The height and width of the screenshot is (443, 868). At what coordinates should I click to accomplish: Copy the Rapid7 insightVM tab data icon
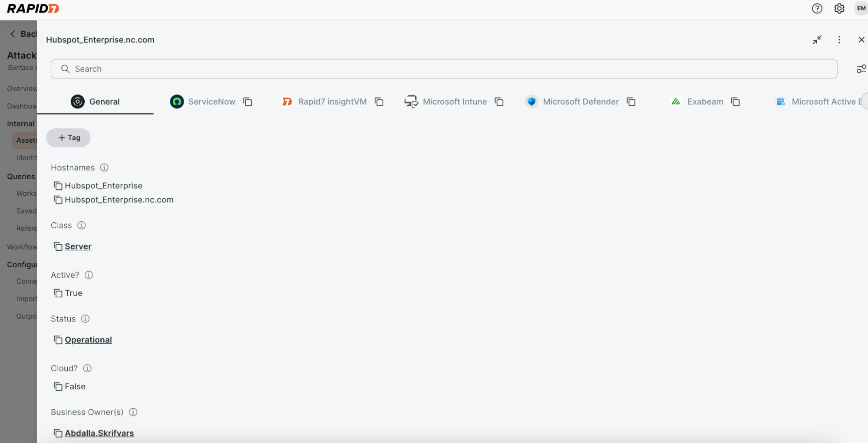(379, 102)
